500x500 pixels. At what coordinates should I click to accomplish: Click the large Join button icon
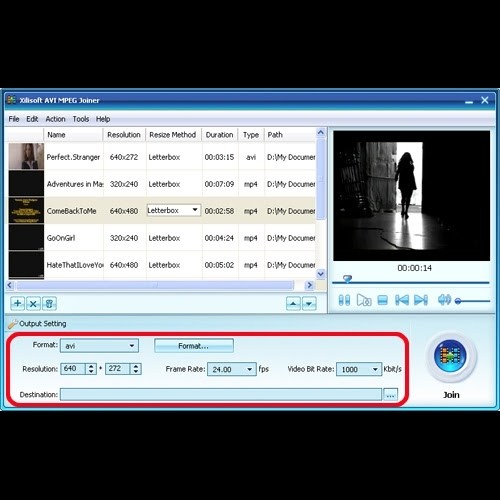450,356
